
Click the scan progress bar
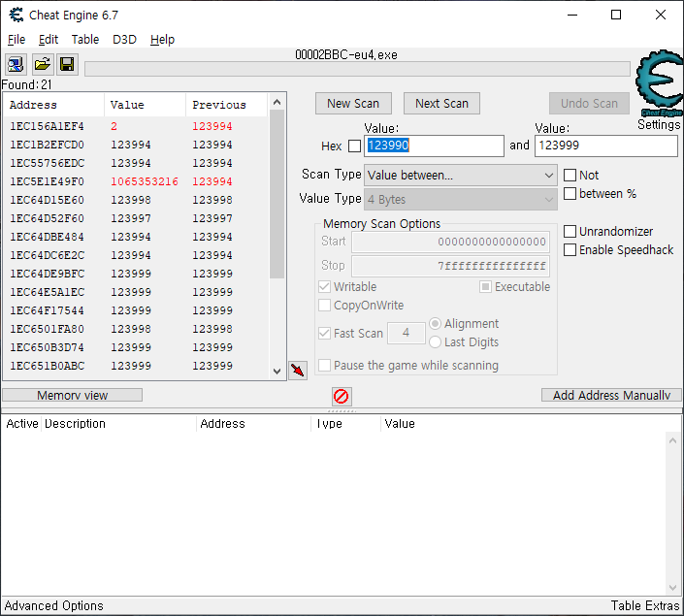click(x=357, y=69)
